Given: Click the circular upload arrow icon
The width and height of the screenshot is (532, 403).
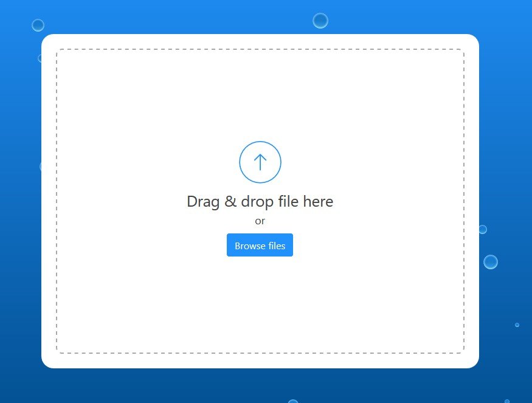Looking at the screenshot, I should [x=260, y=162].
